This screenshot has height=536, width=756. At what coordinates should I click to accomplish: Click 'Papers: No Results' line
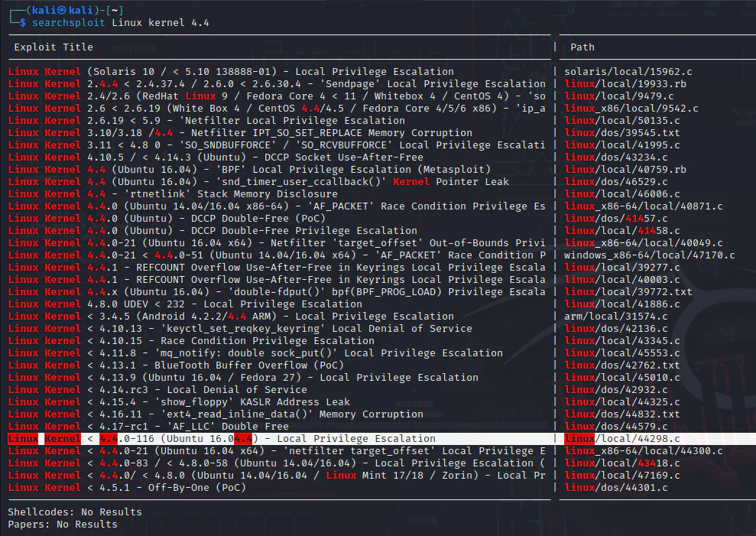[63, 525]
